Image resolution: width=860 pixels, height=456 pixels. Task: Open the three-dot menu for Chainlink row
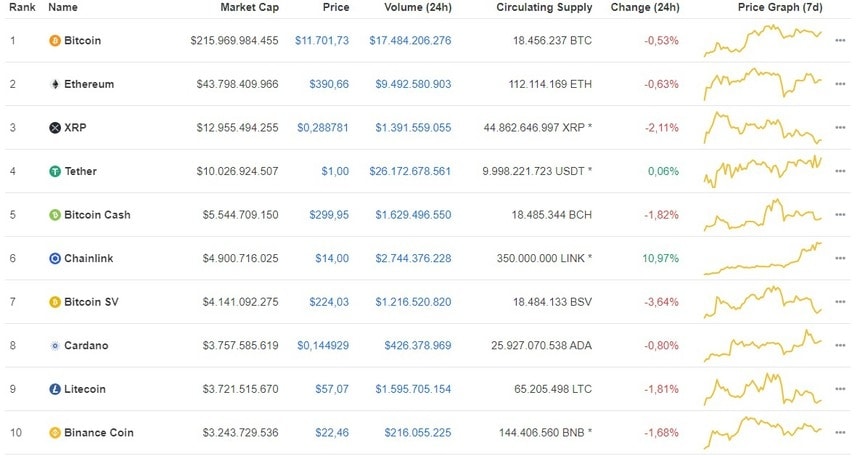pos(840,258)
